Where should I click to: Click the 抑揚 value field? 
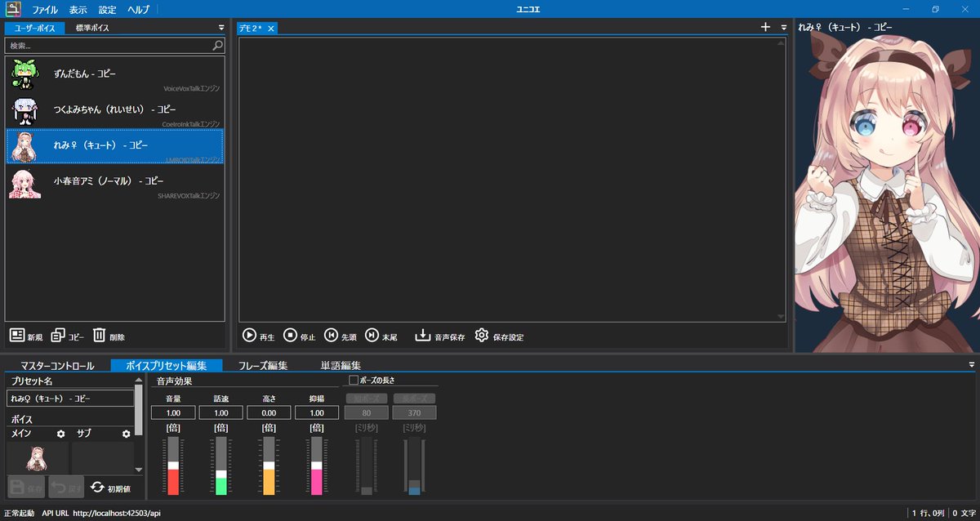tap(317, 412)
